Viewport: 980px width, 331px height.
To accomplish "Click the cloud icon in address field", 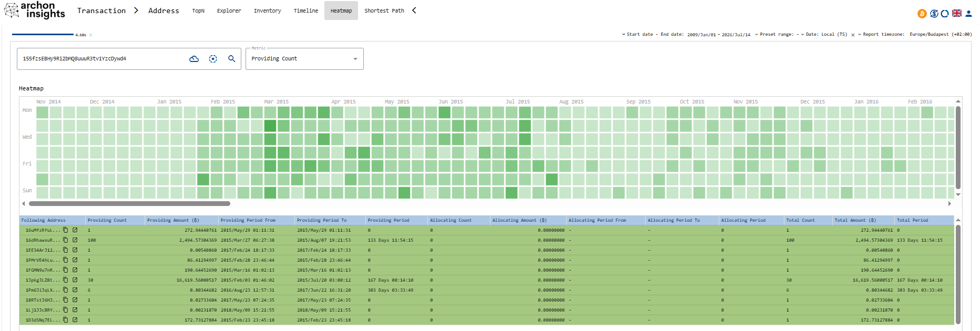I will 194,59.
